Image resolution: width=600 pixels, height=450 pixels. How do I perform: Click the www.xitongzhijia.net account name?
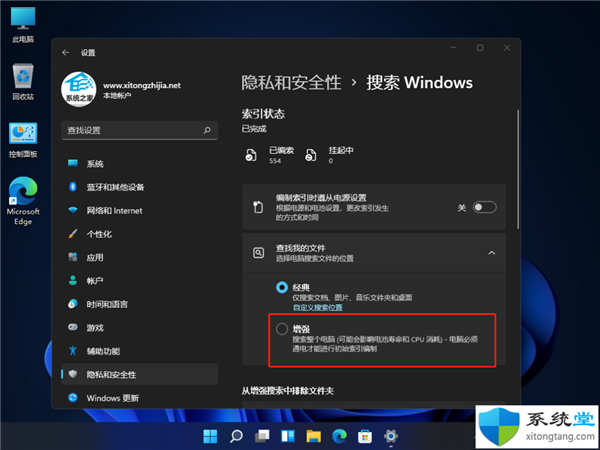[x=142, y=85]
